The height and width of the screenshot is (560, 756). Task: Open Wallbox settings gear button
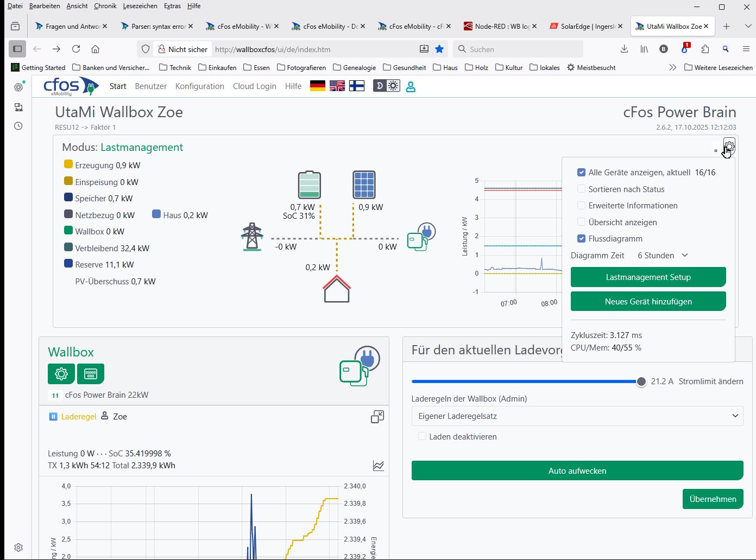click(61, 374)
